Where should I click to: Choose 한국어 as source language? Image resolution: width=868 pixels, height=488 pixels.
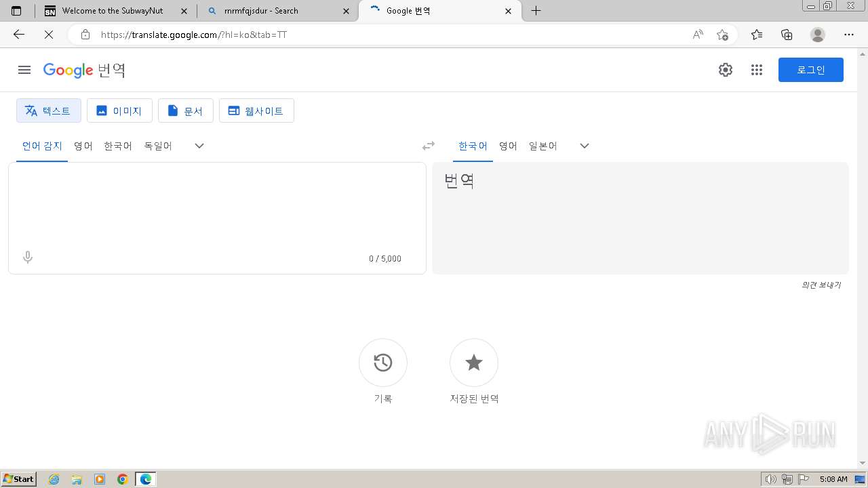pos(118,146)
